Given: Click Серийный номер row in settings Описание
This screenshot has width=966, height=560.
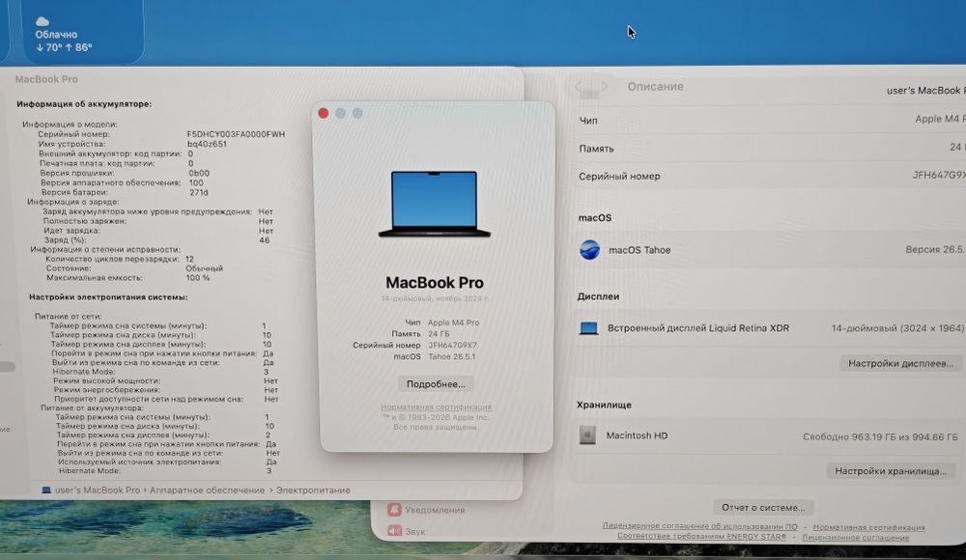Looking at the screenshot, I should click(x=772, y=176).
